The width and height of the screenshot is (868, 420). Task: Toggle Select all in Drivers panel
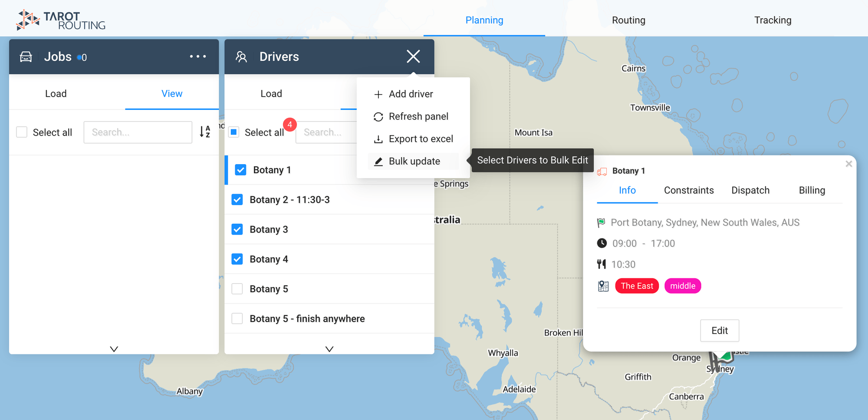tap(234, 132)
